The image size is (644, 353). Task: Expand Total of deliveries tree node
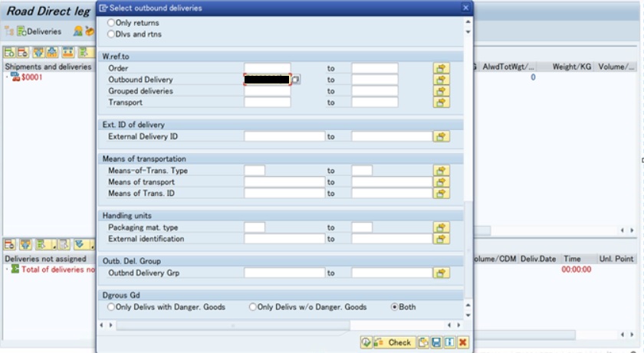coord(7,270)
